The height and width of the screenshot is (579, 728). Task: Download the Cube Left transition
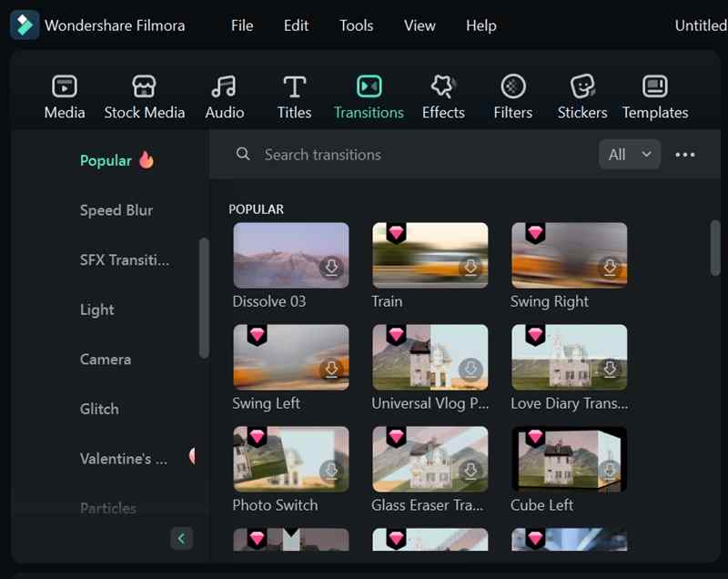(x=610, y=472)
